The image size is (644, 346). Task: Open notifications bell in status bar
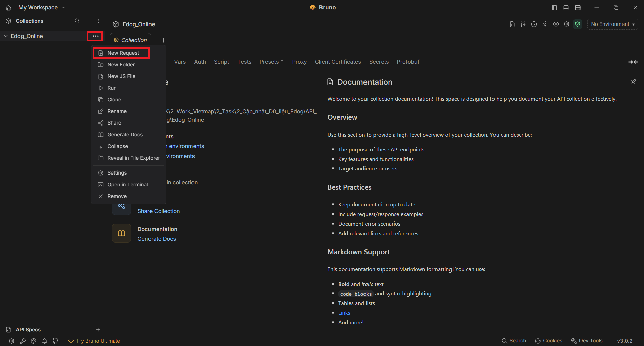click(45, 341)
